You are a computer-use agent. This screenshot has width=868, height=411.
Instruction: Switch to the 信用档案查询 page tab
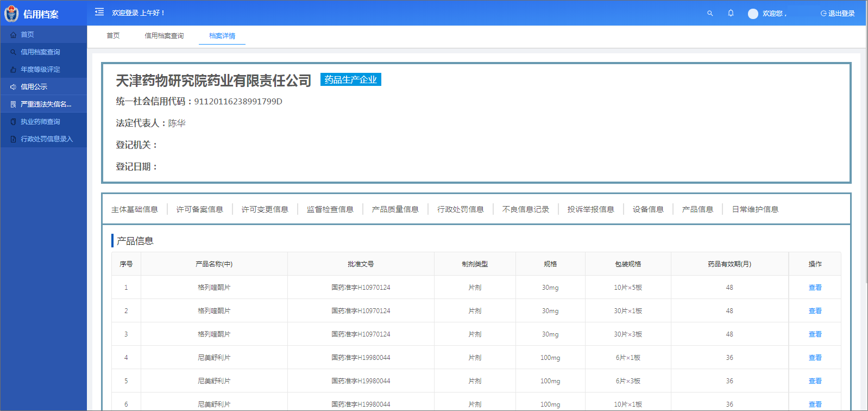[164, 36]
